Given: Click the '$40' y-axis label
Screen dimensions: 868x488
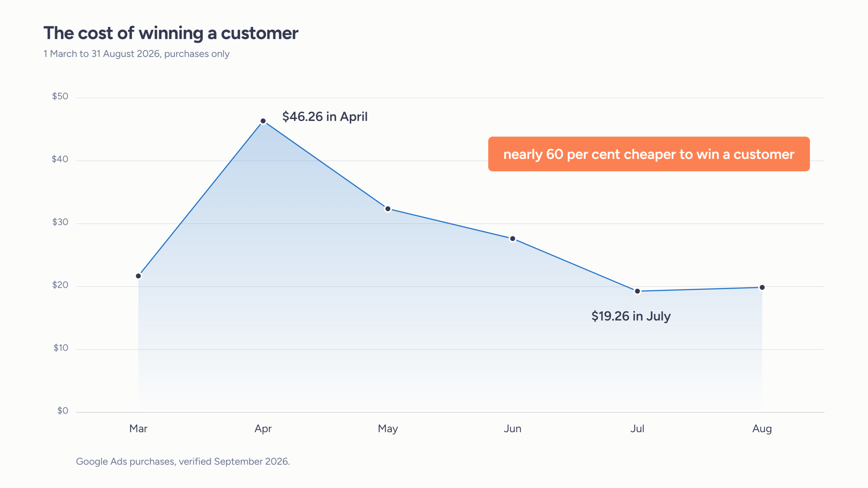Looking at the screenshot, I should point(60,159).
